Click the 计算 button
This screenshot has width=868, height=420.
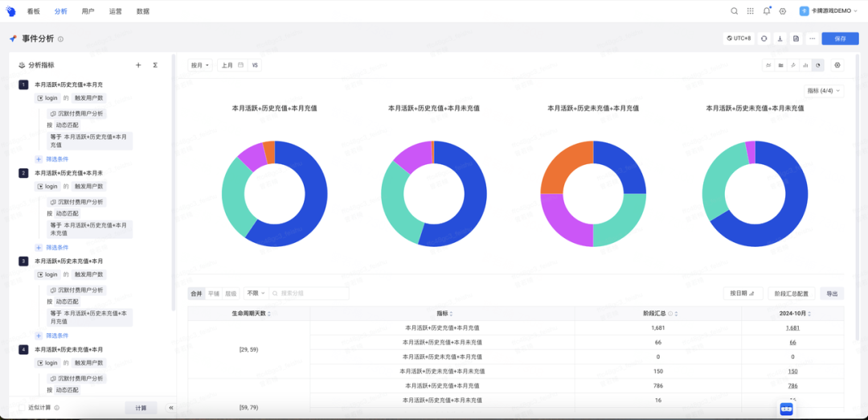[141, 408]
